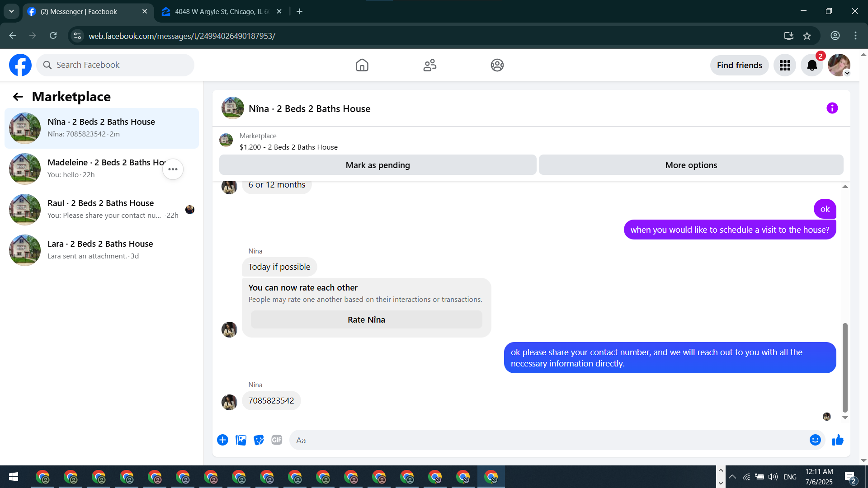The height and width of the screenshot is (488, 868).
Task: Open the Facebook menu grid icon
Action: 785,66
